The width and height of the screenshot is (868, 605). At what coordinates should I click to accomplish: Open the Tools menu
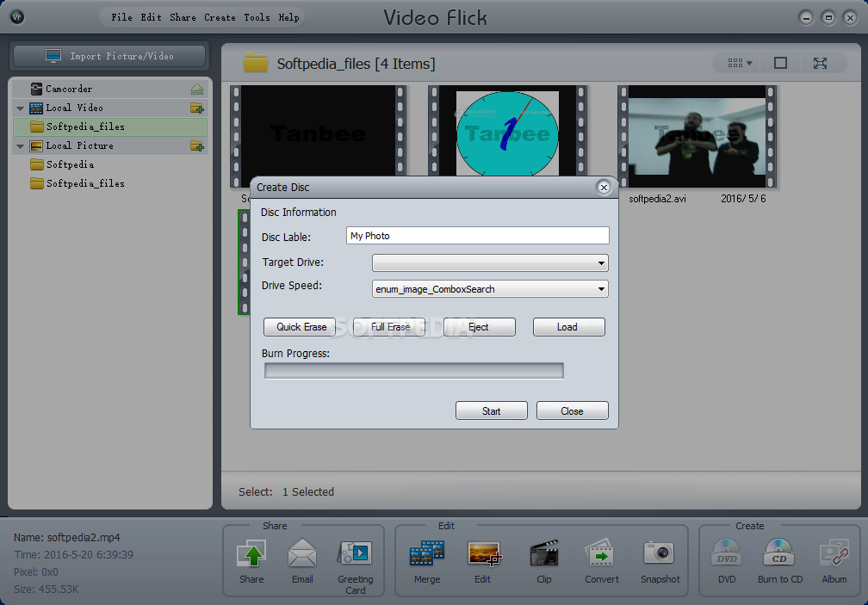click(x=257, y=18)
